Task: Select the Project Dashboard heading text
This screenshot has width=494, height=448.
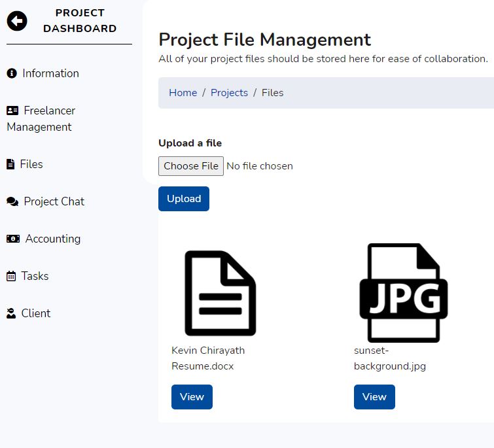Action: 80,21
